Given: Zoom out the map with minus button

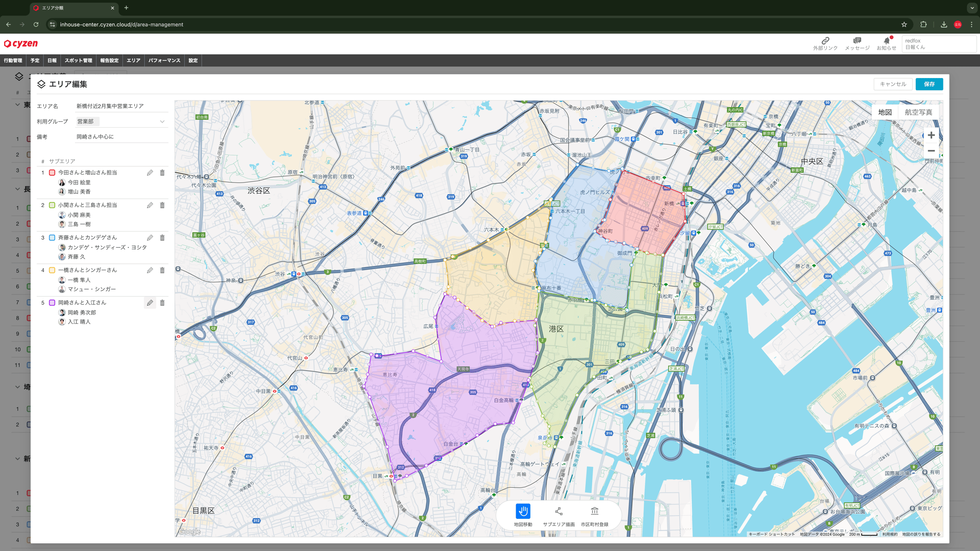Looking at the screenshot, I should pos(931,151).
